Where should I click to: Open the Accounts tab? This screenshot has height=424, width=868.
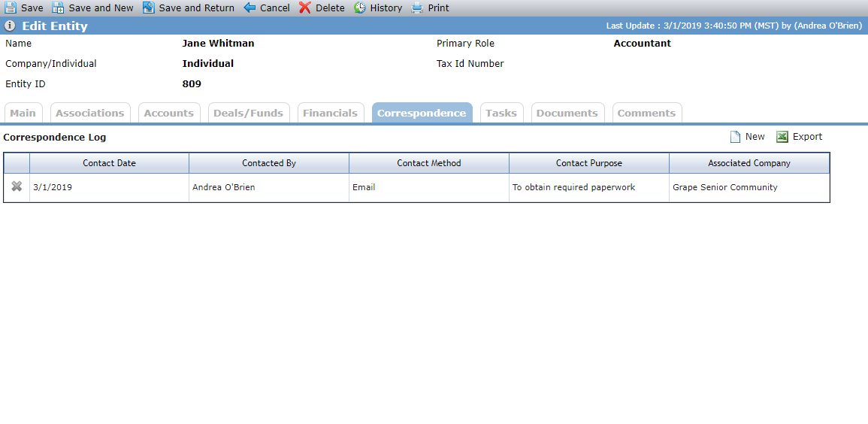pos(169,113)
